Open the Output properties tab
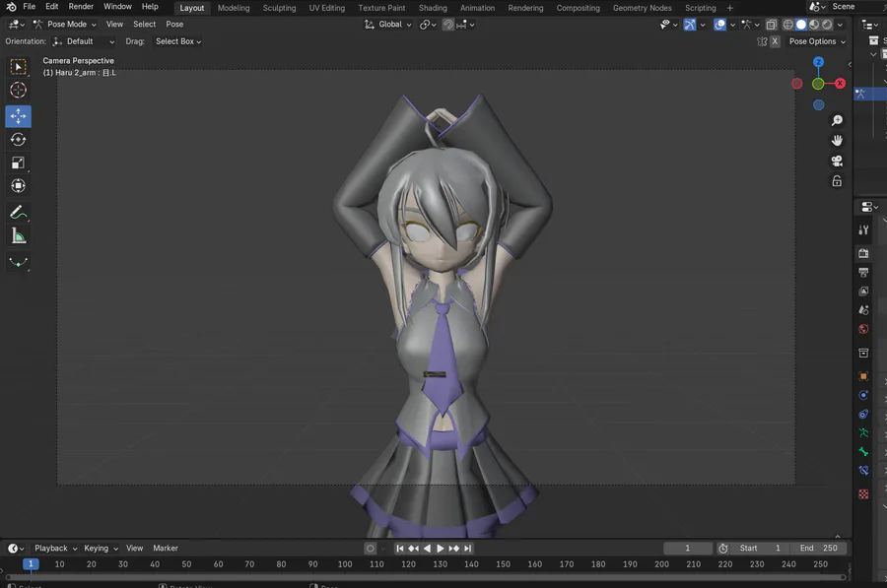Image resolution: width=887 pixels, height=588 pixels. [x=863, y=273]
